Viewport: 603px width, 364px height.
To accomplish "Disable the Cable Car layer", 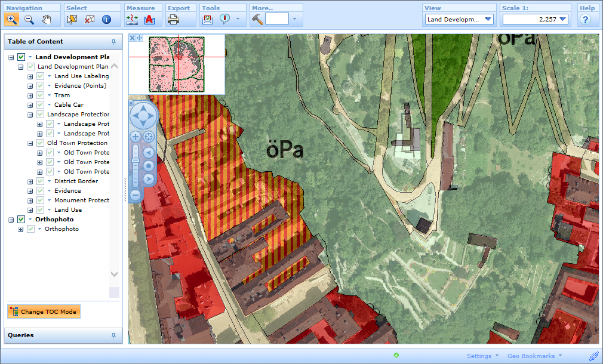I will tap(40, 104).
